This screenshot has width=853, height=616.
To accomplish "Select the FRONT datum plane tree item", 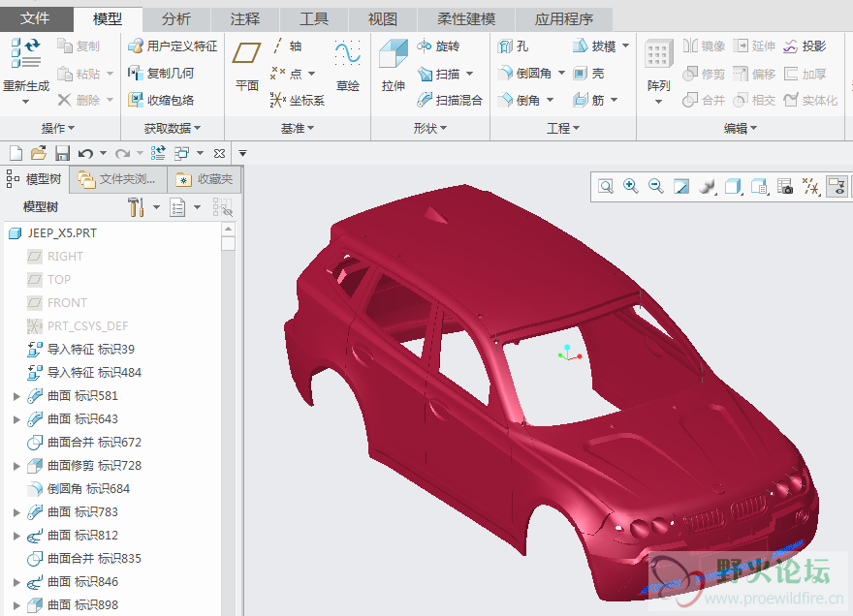I will [56, 303].
